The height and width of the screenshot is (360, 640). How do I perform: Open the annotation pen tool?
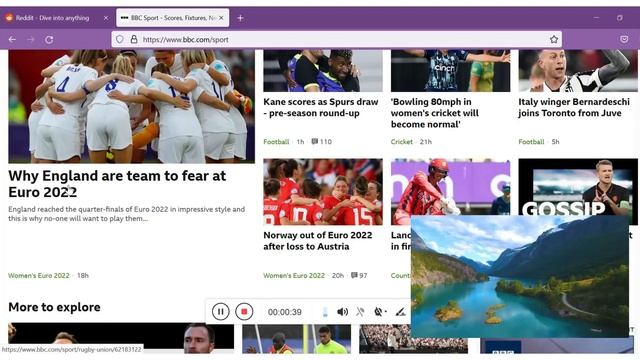(400, 312)
